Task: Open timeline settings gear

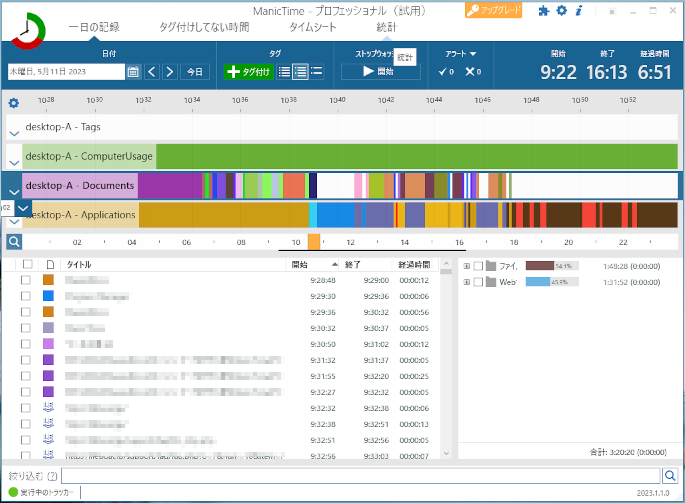Action: point(14,103)
